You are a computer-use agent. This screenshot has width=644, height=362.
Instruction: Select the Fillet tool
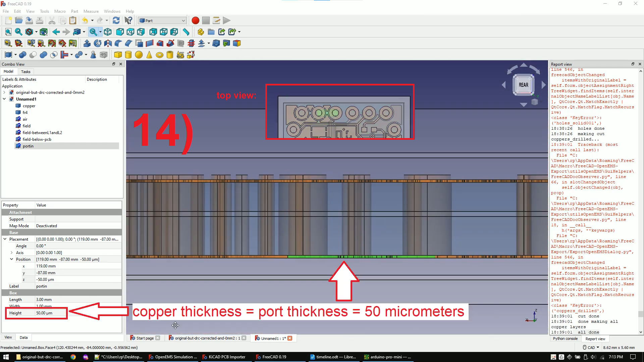pyautogui.click(x=118, y=43)
